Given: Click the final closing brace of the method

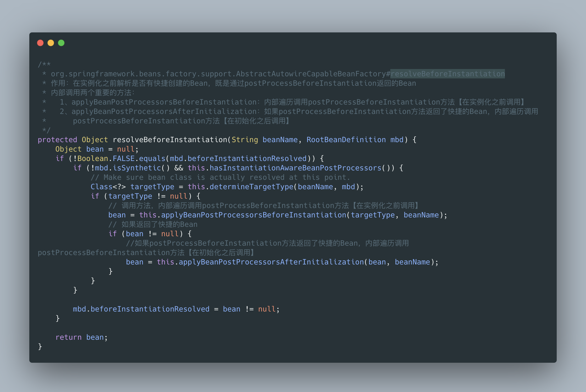Looking at the screenshot, I should pyautogui.click(x=40, y=346).
